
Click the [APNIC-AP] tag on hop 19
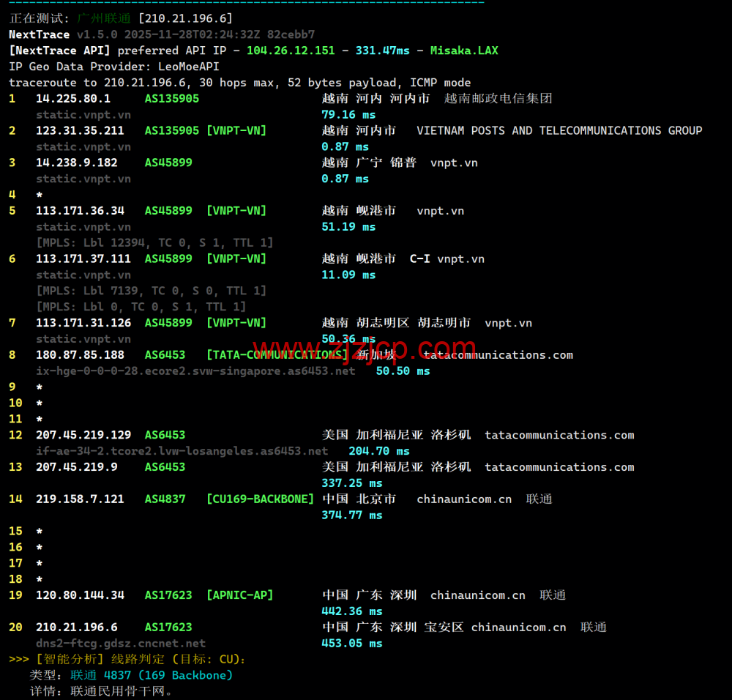pyautogui.click(x=239, y=595)
